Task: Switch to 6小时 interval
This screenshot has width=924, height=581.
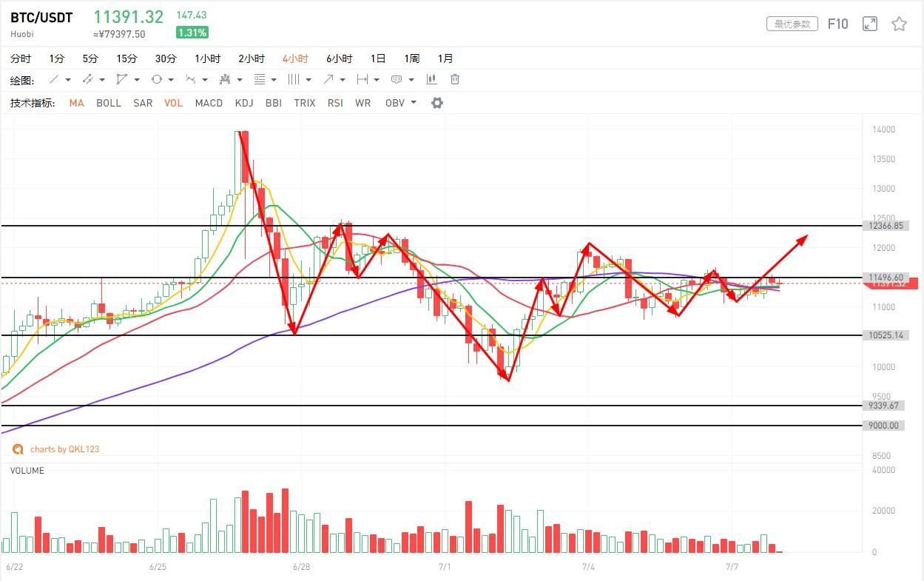Action: 340,58
